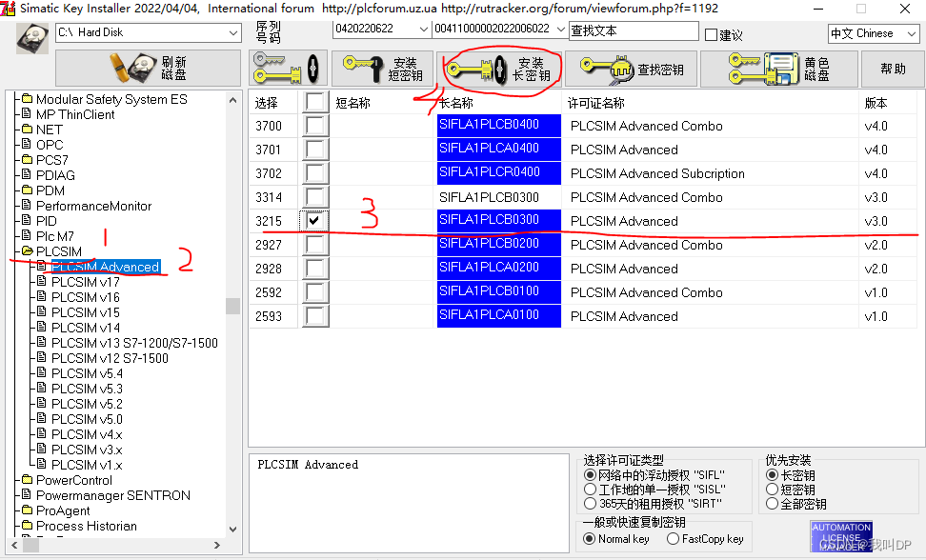Select PDIAG tree item

[x=55, y=176]
